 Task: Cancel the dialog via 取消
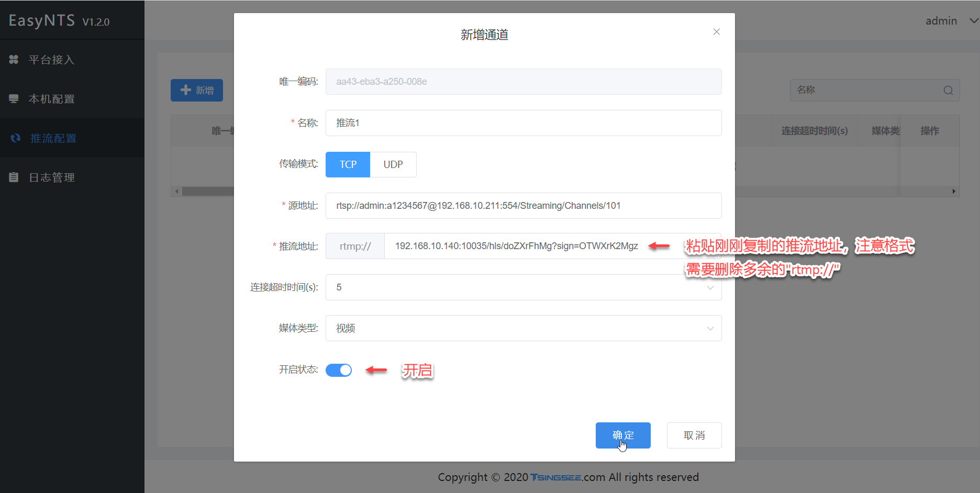click(694, 435)
